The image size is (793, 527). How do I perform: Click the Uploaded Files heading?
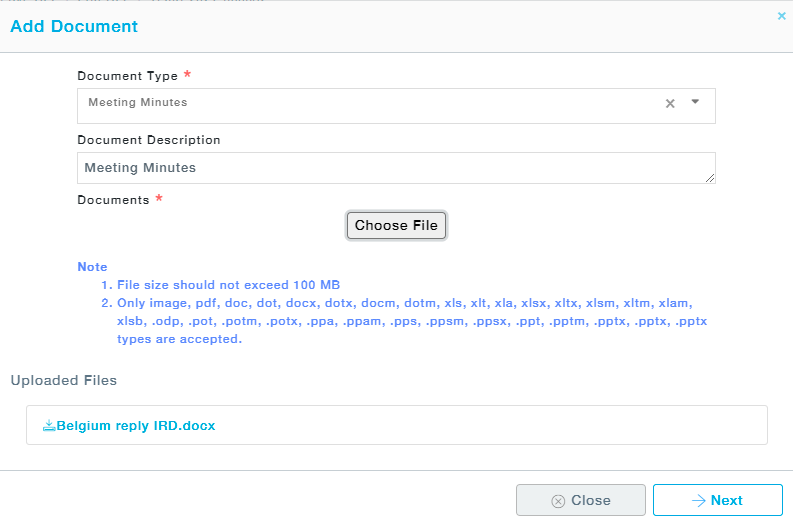63,380
